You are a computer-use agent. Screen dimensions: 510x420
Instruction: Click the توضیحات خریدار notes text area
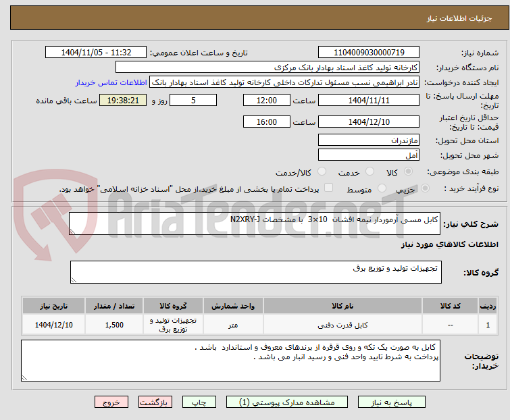pos(230,361)
